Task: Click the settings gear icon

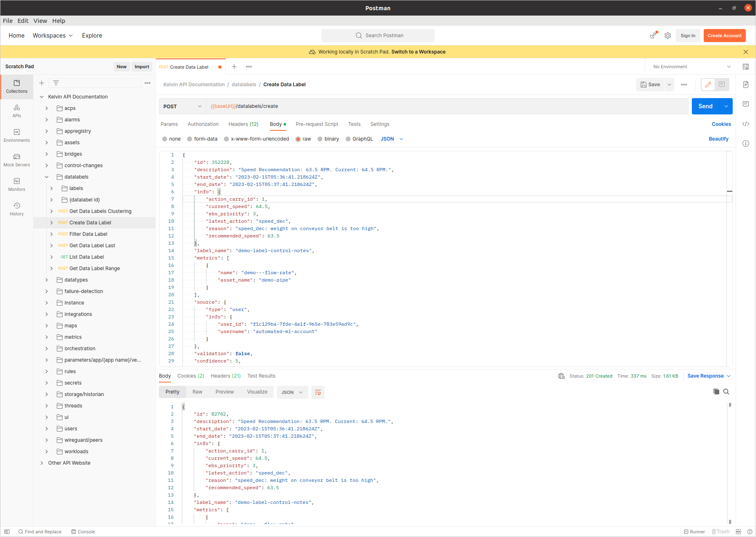Action: [668, 36]
